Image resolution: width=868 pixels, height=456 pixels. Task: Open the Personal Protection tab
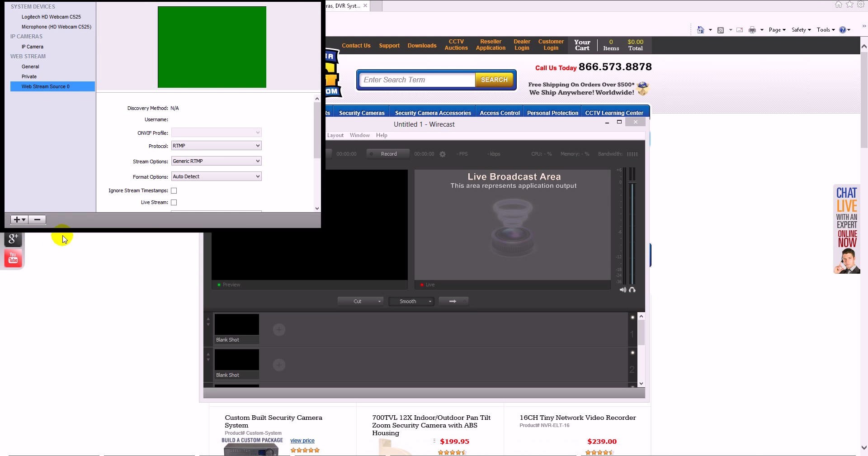tap(552, 113)
